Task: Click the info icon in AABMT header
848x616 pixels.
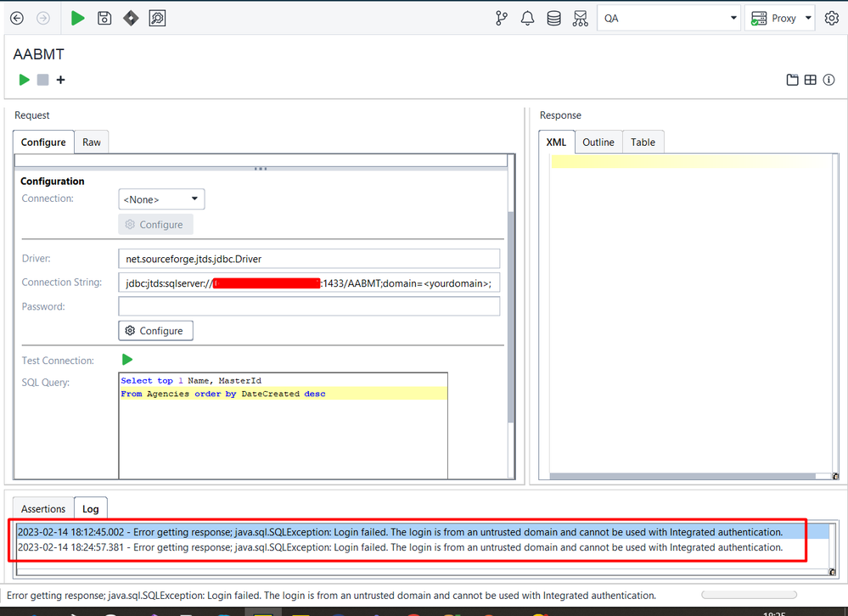Action: coord(828,80)
